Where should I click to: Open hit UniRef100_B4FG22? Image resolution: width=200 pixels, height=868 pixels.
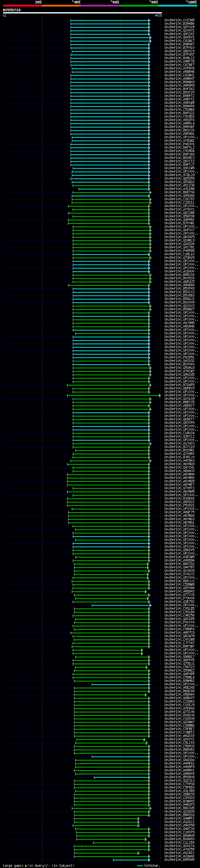pyautogui.click(x=179, y=113)
